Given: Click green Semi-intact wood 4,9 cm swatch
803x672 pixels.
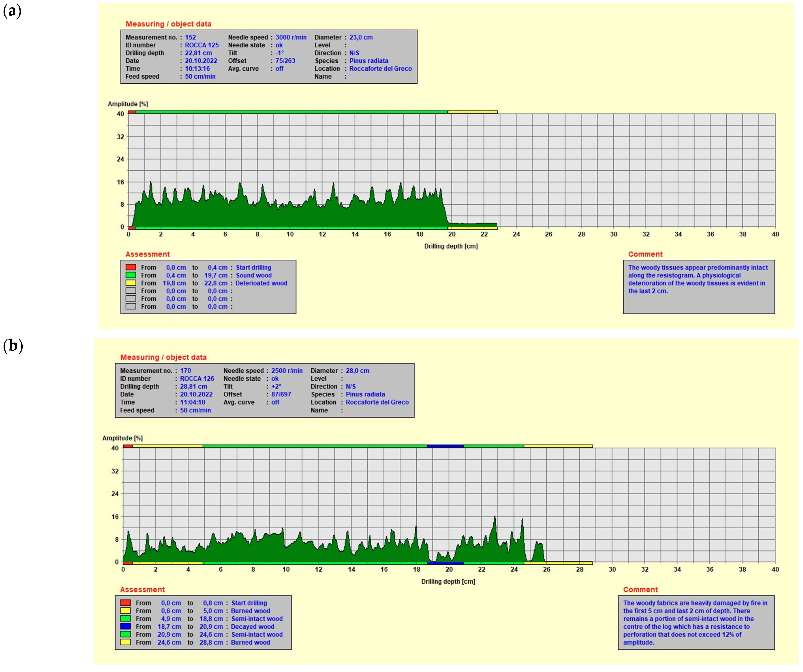Looking at the screenshot, I should click(125, 619).
